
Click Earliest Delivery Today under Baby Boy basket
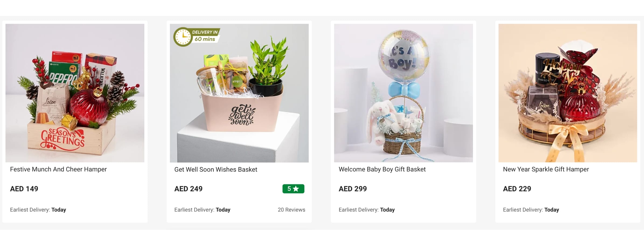tap(367, 210)
